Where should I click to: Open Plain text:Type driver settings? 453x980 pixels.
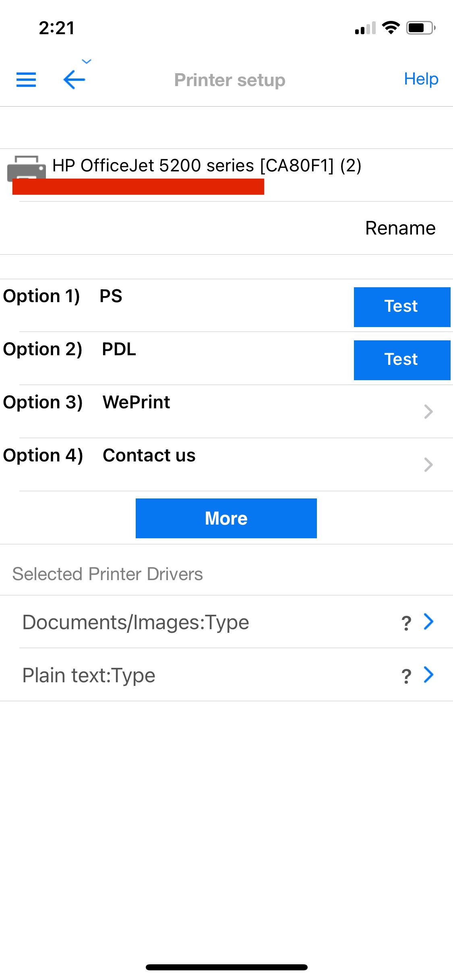(428, 675)
